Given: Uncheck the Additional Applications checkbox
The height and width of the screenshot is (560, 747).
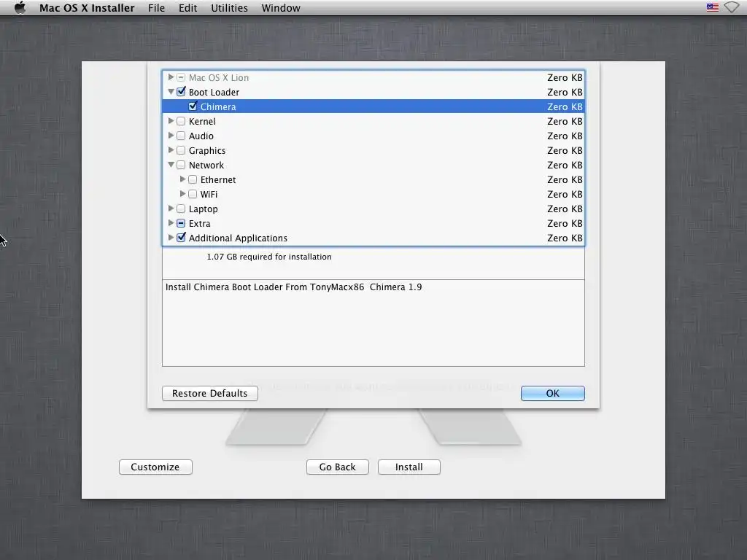Looking at the screenshot, I should point(181,237).
